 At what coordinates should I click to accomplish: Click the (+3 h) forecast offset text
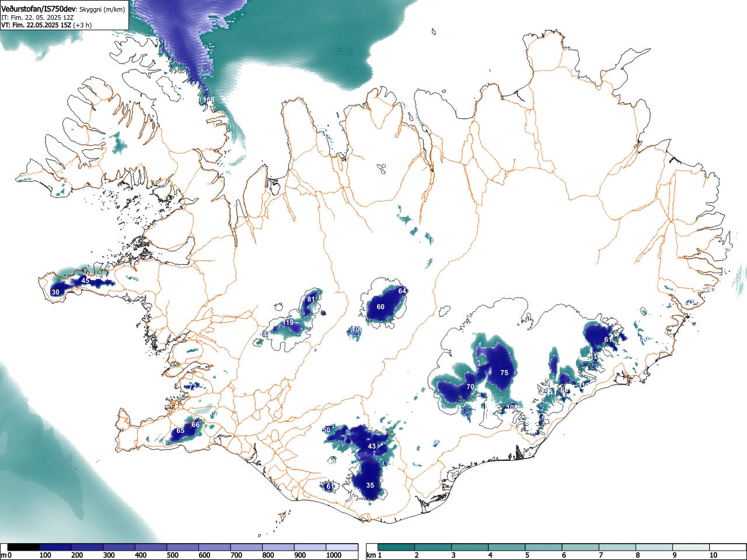[x=82, y=25]
